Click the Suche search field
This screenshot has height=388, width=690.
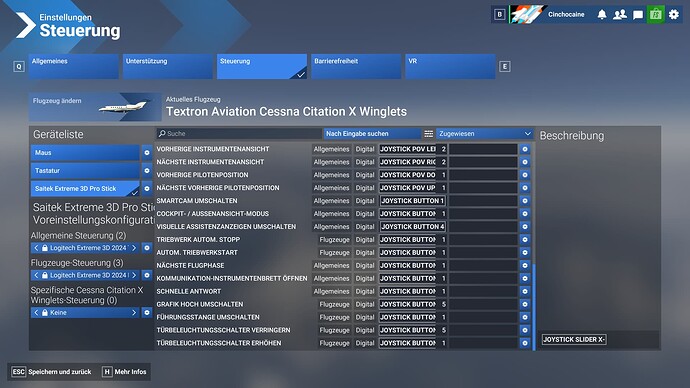(239, 134)
